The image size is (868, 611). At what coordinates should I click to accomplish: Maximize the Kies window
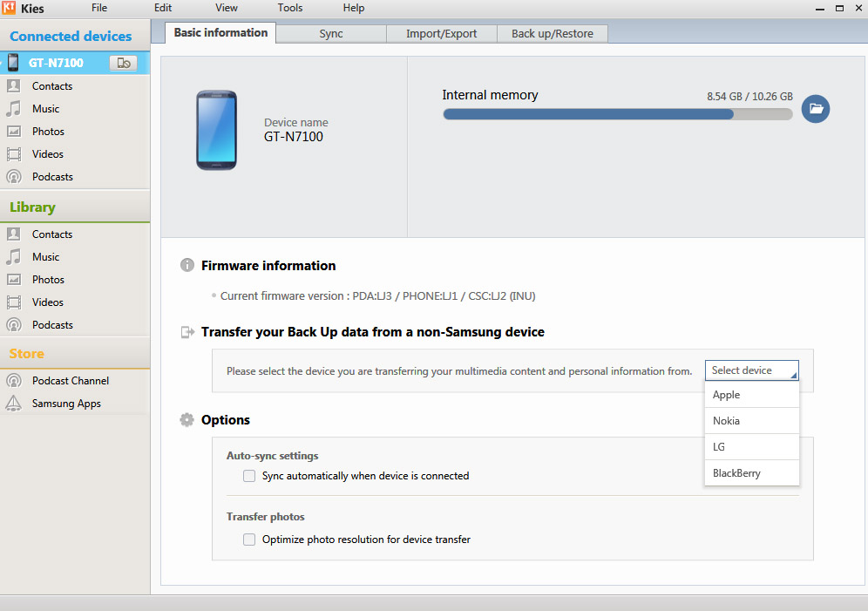click(x=839, y=9)
